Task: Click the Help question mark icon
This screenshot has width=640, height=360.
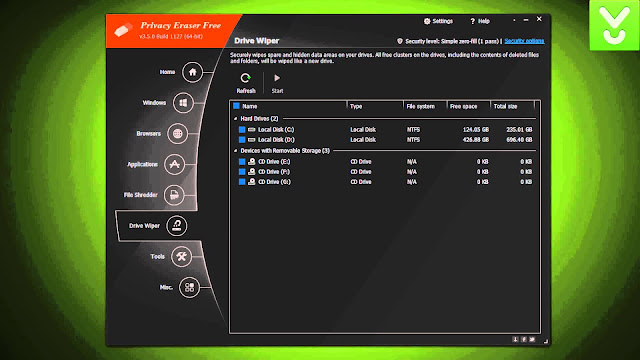Action: point(473,21)
